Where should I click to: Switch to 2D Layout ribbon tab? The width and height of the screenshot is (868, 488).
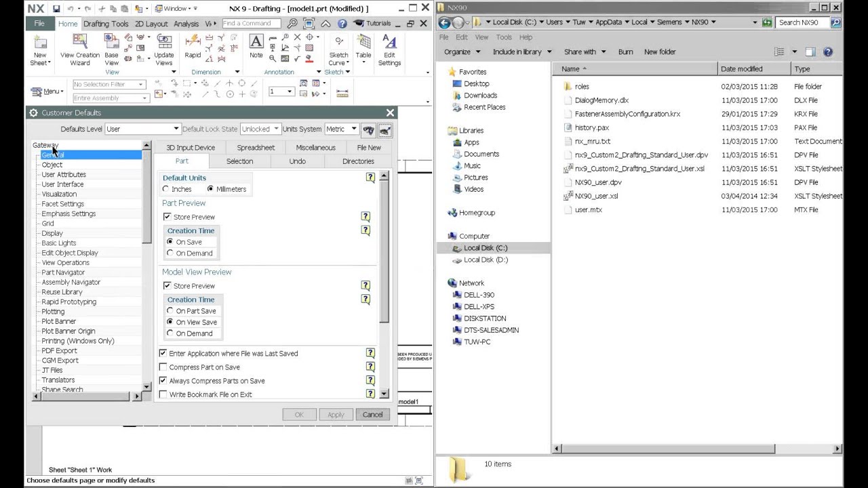click(x=151, y=24)
